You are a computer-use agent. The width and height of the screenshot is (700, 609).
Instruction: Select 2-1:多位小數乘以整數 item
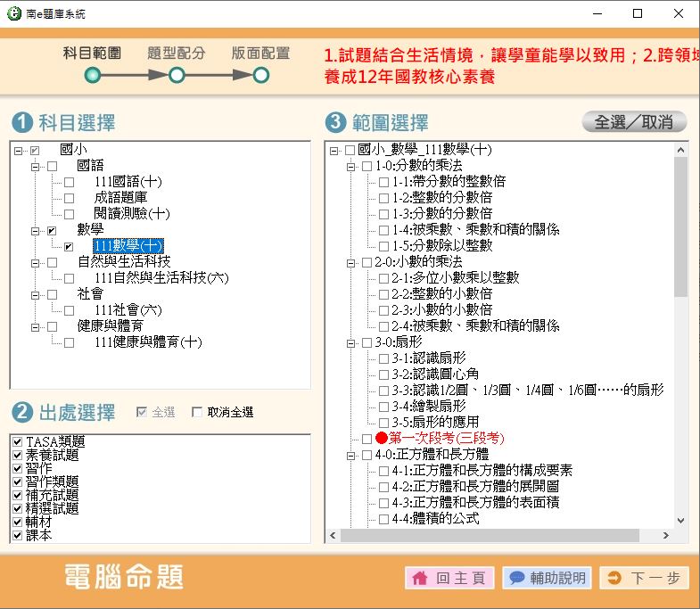pyautogui.click(x=456, y=278)
